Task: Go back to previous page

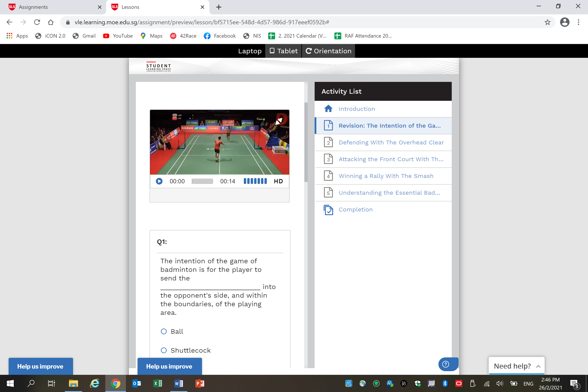Action: (9, 22)
